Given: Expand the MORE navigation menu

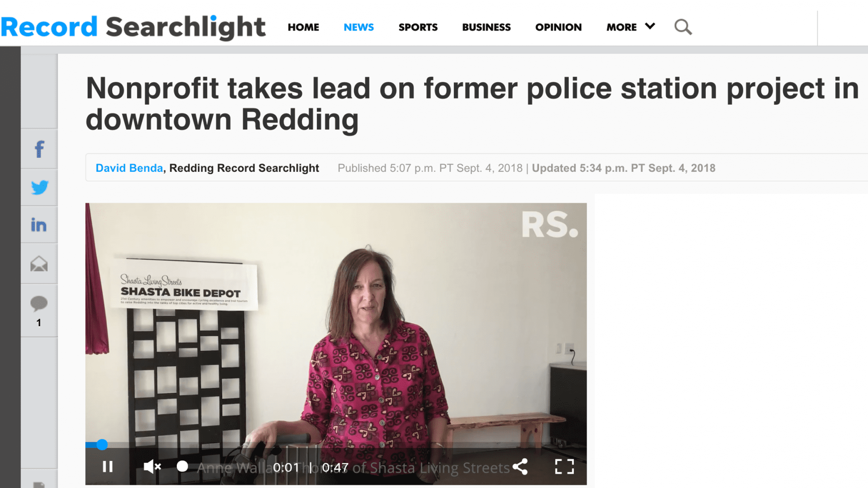Looking at the screenshot, I should click(621, 27).
